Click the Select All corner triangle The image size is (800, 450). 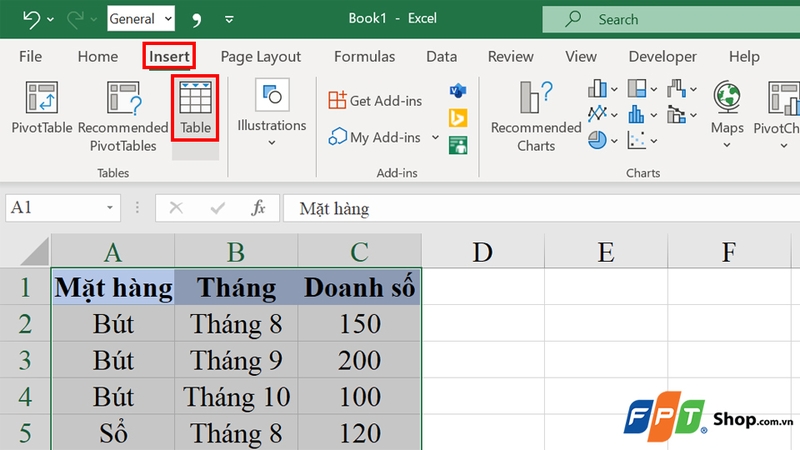tap(36, 252)
